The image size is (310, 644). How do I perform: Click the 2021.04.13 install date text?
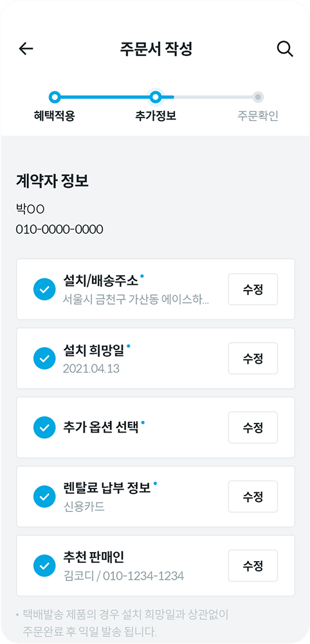pyautogui.click(x=91, y=368)
